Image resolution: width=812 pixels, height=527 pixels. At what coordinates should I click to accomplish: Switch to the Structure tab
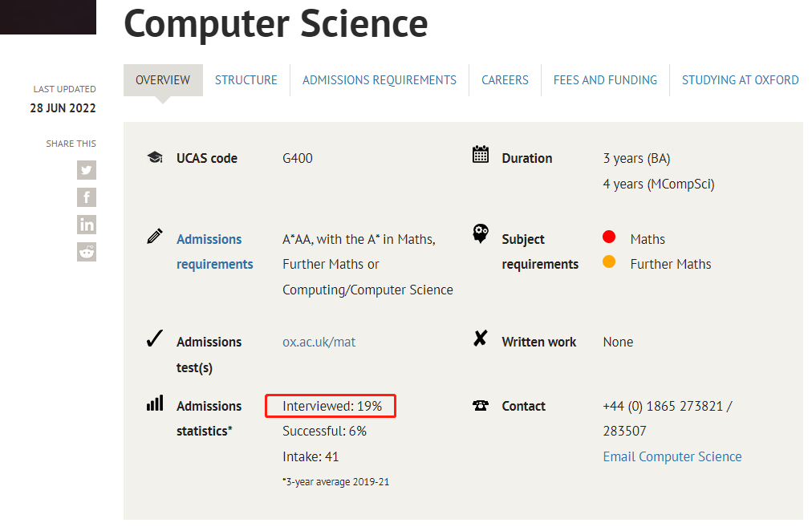point(246,80)
